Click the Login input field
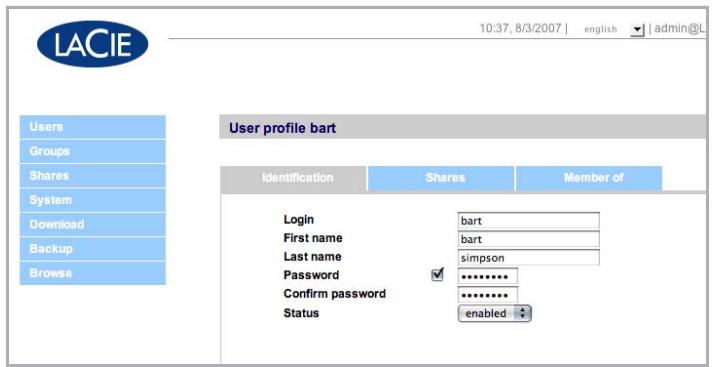This screenshot has width=712, height=367. click(529, 221)
